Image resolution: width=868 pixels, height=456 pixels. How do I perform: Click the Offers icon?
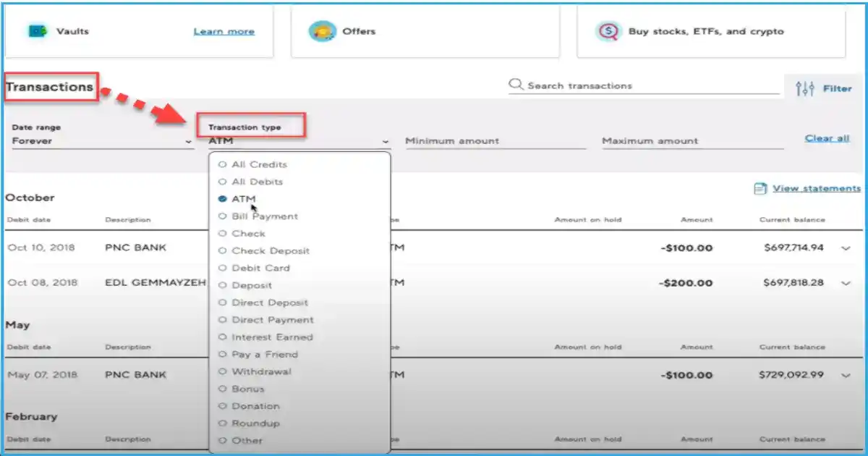[322, 31]
